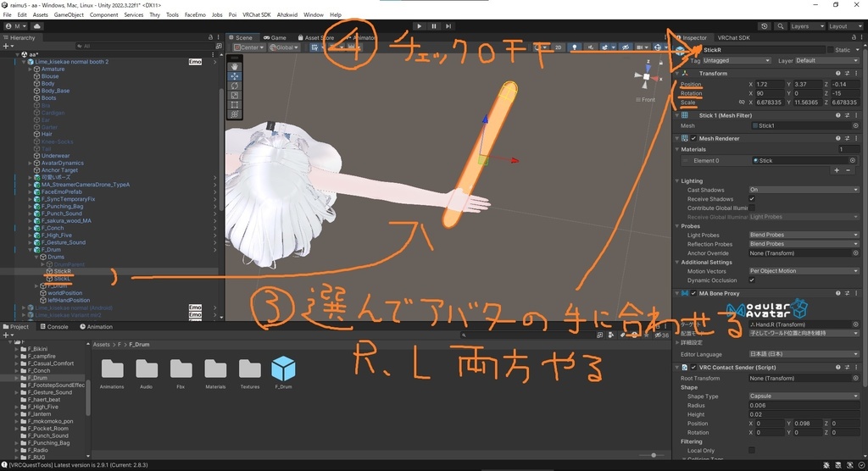Click the auto-generate lighting status icon

click(x=849, y=465)
